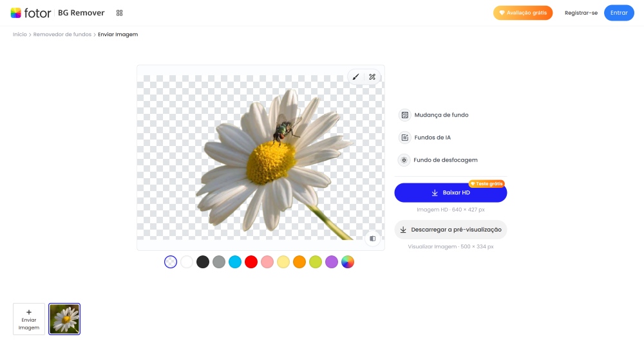Click the download arrow in Baixar HD
This screenshot has height=348, width=644.
435,192
